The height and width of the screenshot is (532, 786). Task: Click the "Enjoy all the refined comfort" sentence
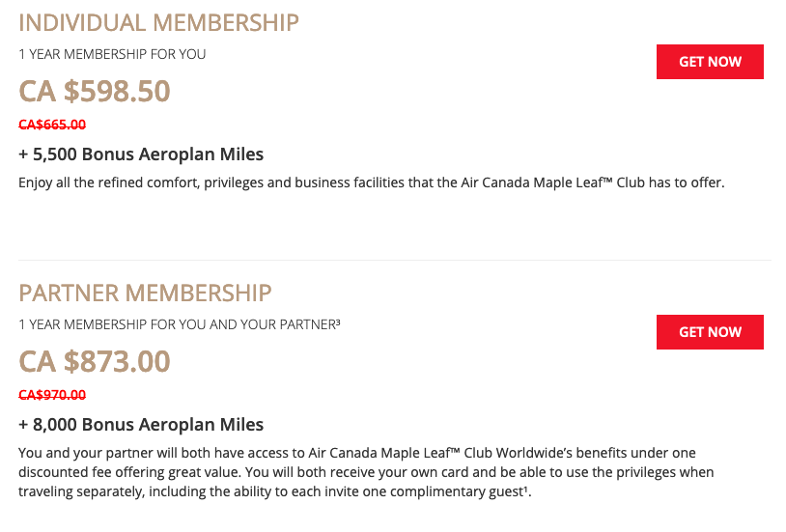point(116,182)
